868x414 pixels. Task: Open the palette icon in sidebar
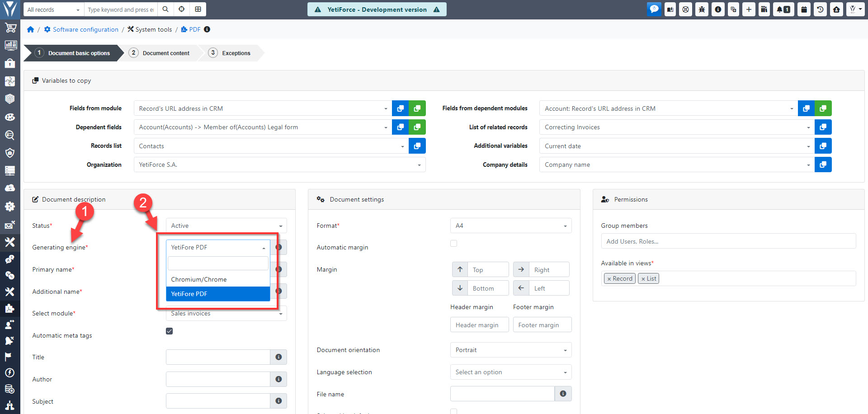(x=10, y=117)
